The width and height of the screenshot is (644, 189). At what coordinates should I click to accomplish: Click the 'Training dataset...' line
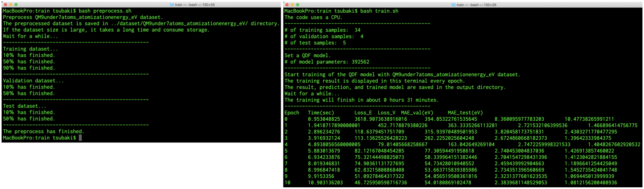(x=31, y=49)
